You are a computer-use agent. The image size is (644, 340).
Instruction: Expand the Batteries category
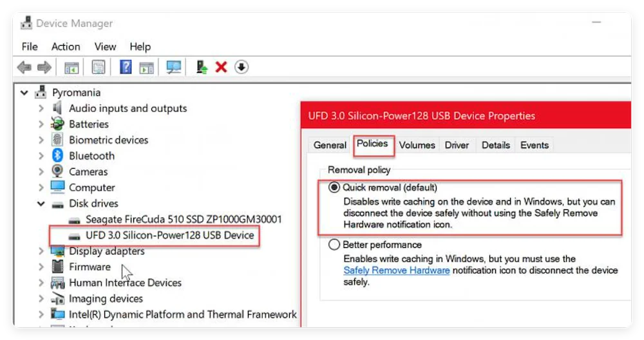point(41,124)
